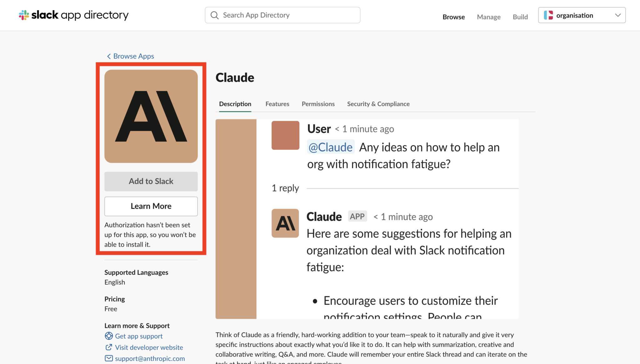Open the Permissions tab

pos(318,104)
